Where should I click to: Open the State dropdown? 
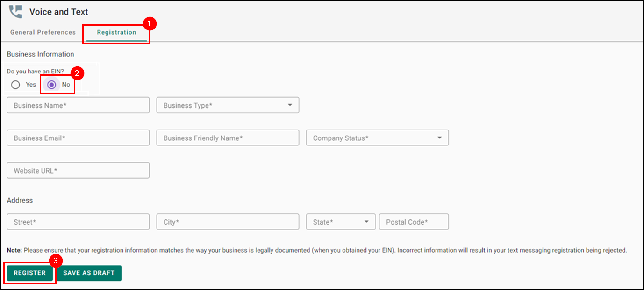click(x=341, y=222)
